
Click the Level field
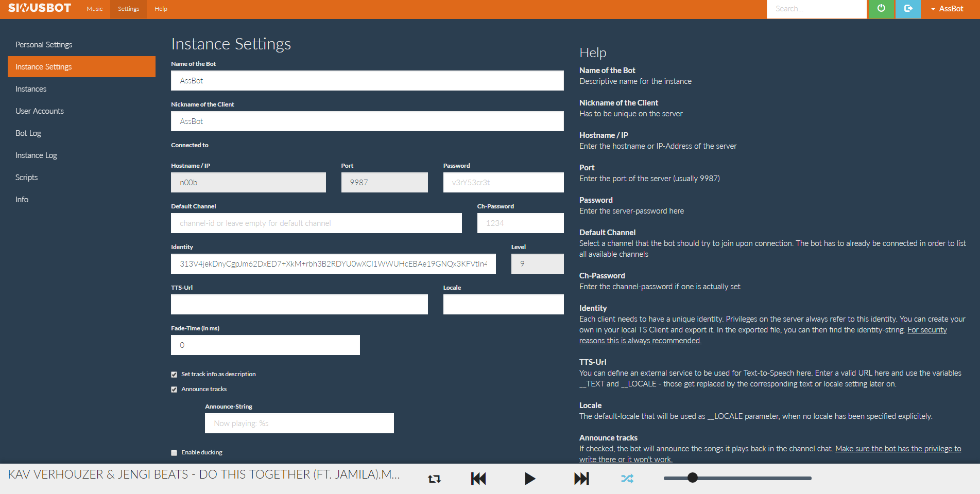pos(538,264)
